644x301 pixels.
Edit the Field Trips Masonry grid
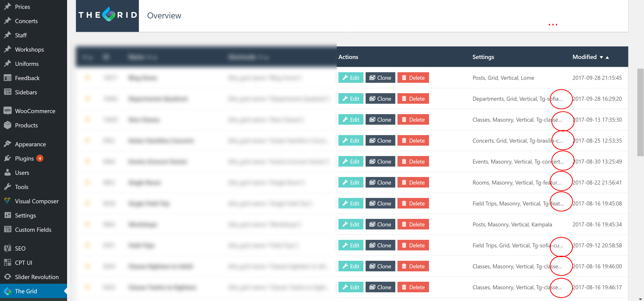click(x=351, y=204)
